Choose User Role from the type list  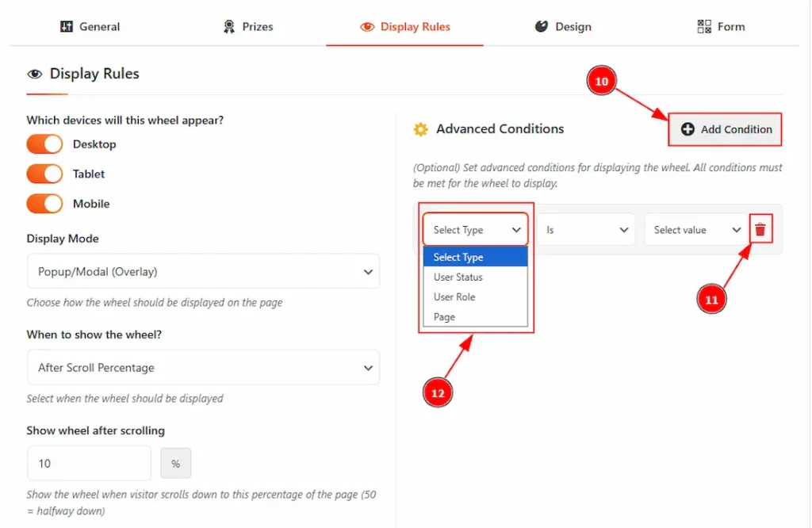pyautogui.click(x=454, y=297)
